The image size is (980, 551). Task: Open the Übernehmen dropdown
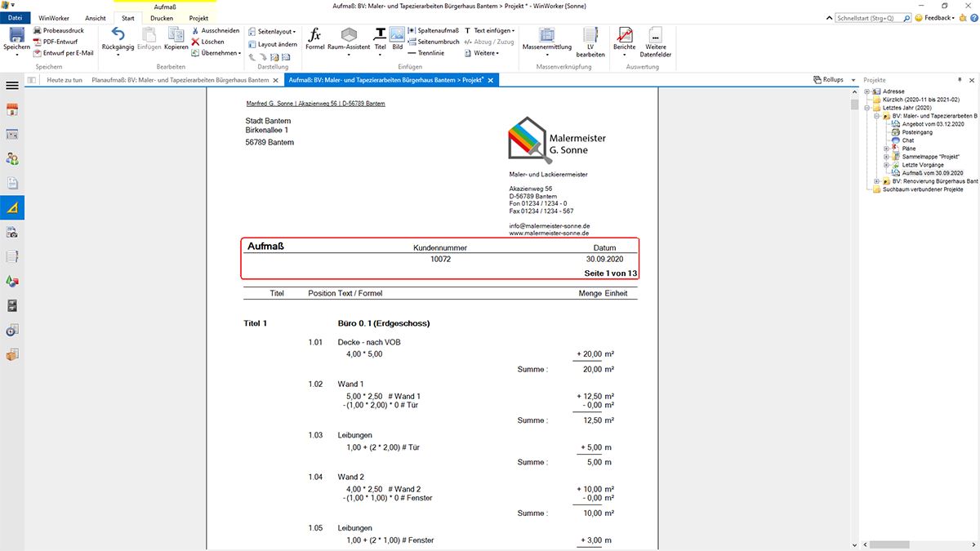tap(216, 52)
